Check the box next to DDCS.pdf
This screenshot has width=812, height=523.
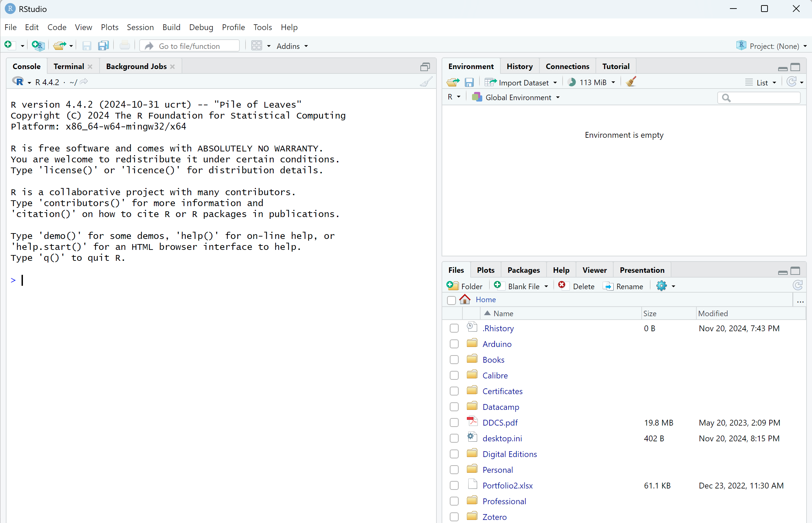[454, 423]
